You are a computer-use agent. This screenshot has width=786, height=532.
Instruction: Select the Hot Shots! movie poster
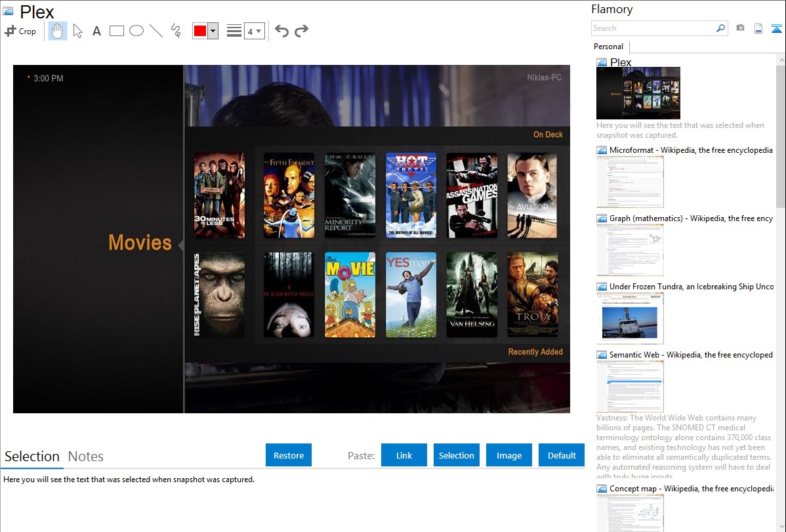click(x=411, y=195)
